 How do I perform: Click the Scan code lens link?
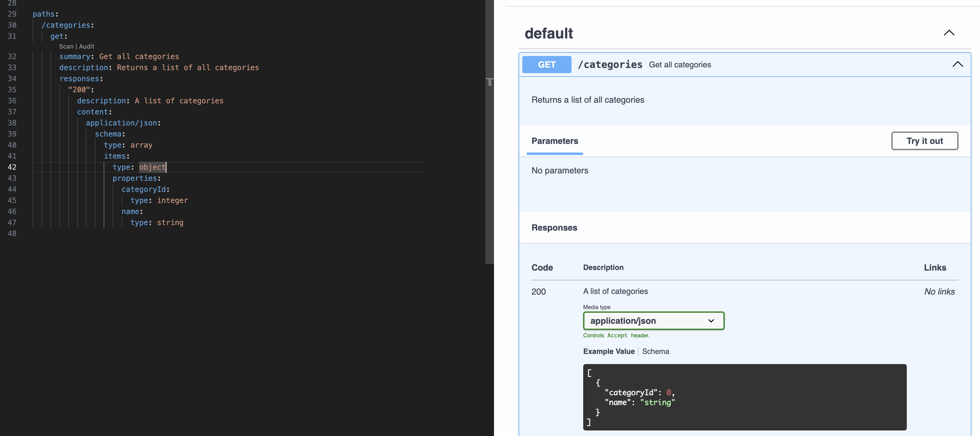[66, 46]
